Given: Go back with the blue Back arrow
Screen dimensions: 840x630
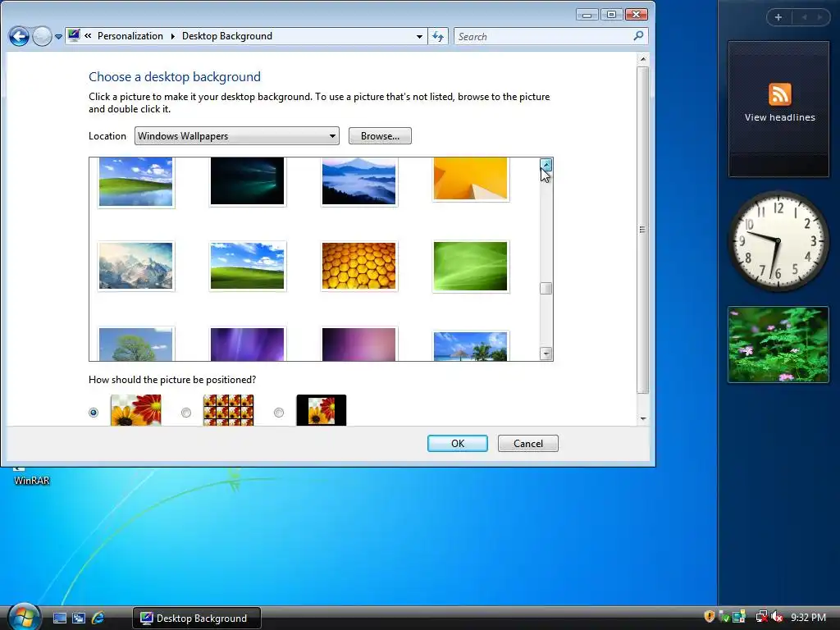Looking at the screenshot, I should click(x=20, y=36).
